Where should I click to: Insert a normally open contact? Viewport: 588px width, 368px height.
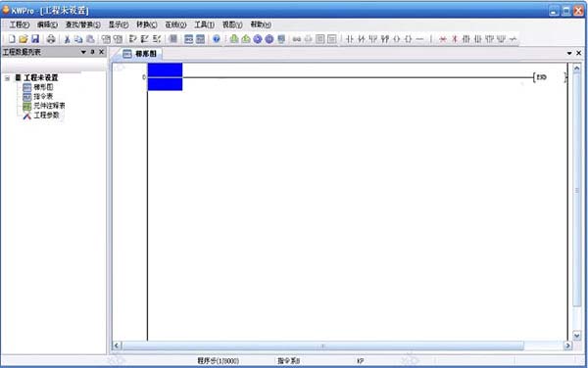350,39
